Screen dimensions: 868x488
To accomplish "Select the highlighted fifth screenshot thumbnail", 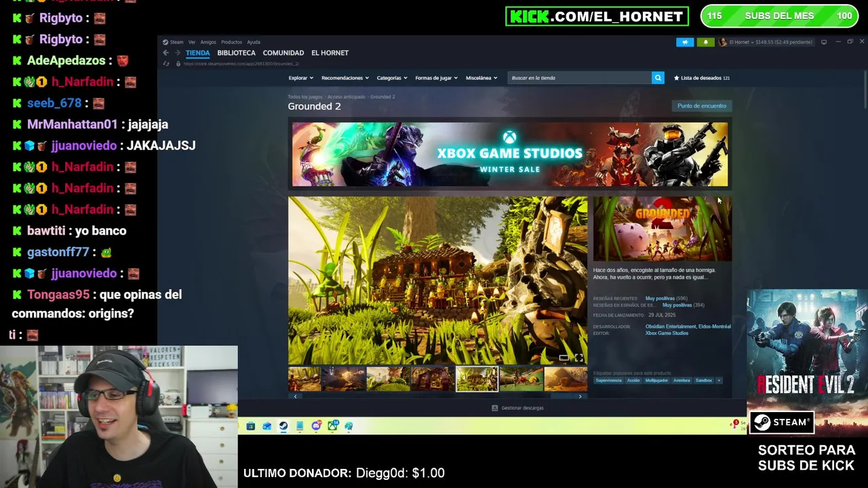I will [x=477, y=379].
